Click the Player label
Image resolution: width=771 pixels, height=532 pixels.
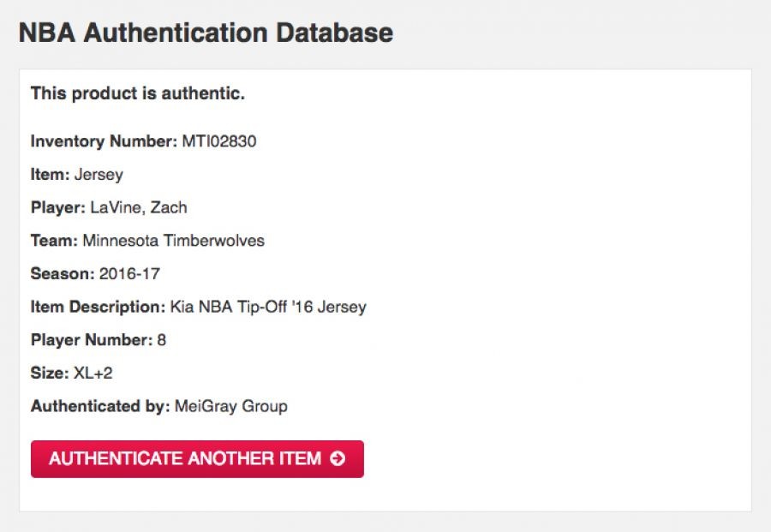click(x=58, y=207)
